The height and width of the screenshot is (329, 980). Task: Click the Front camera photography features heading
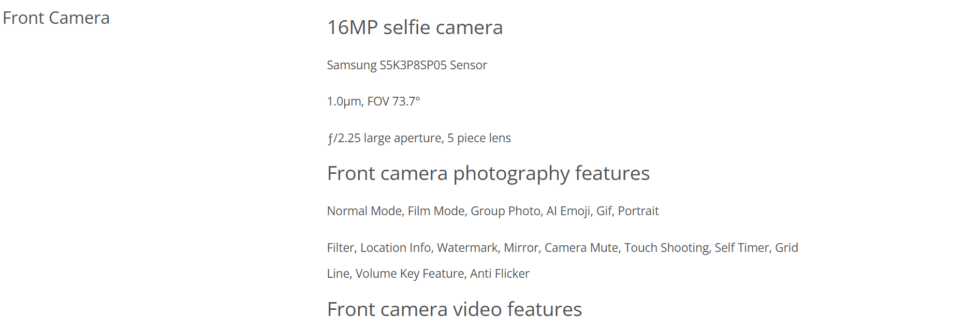point(488,173)
